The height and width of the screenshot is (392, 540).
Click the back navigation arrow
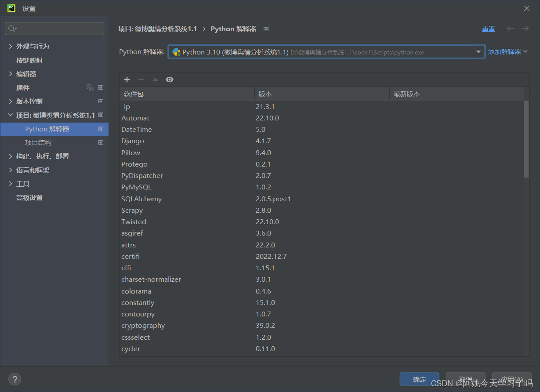(510, 29)
